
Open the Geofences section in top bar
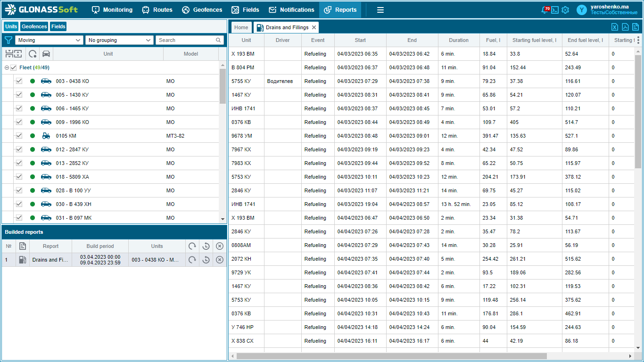tap(202, 10)
